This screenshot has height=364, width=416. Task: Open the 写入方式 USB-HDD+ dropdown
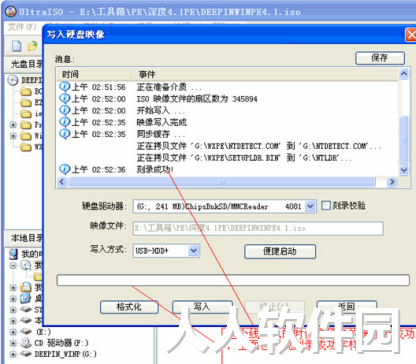[x=194, y=251]
